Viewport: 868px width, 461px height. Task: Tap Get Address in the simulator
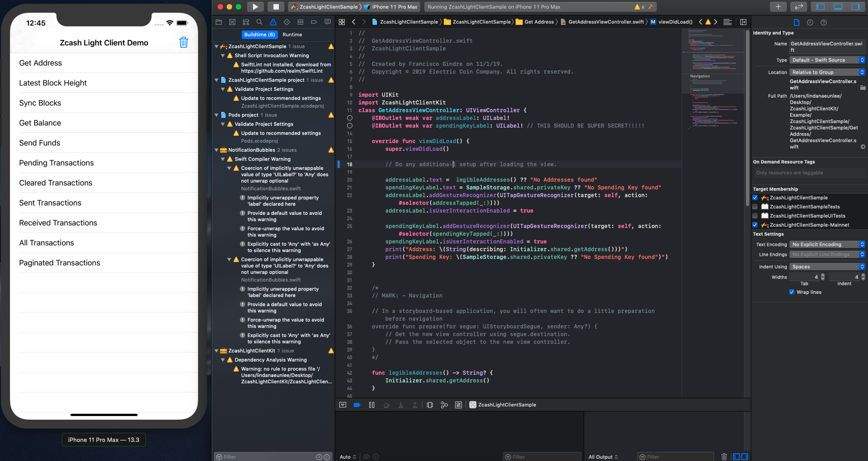[104, 63]
